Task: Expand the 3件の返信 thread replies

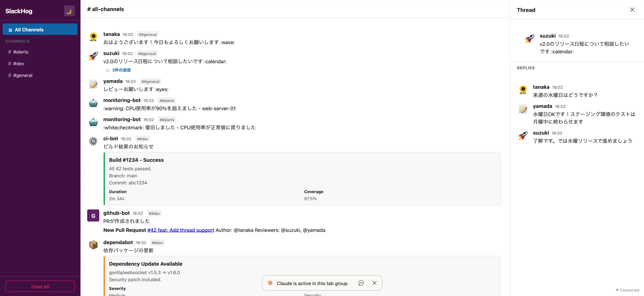Action: coord(121,70)
